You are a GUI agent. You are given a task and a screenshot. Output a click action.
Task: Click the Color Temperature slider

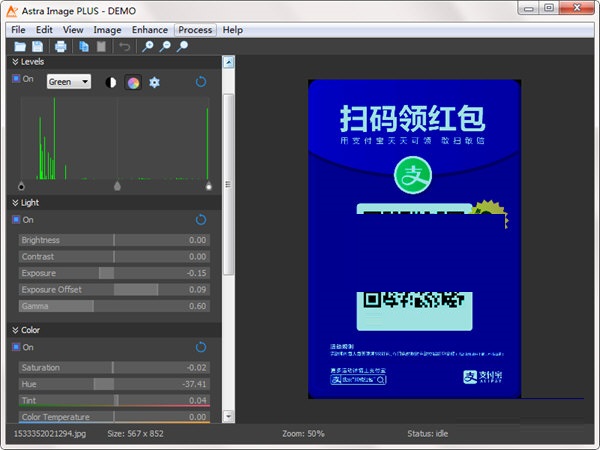(x=114, y=417)
